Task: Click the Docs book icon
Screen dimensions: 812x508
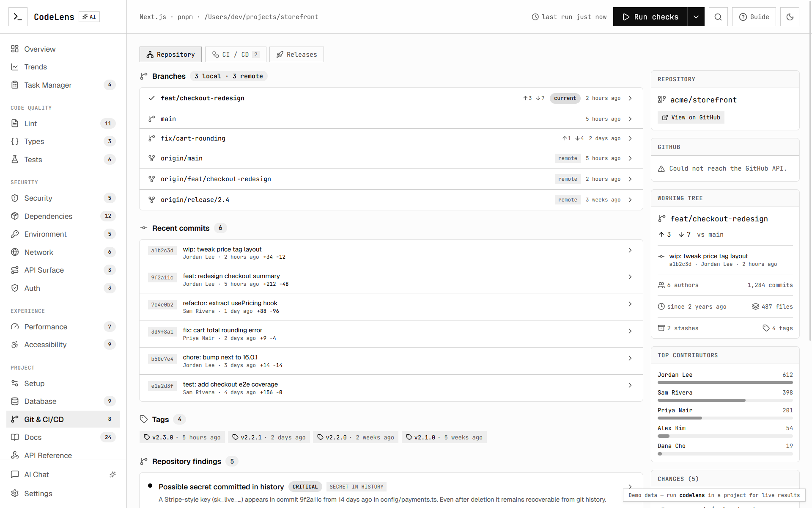Action: [15, 437]
